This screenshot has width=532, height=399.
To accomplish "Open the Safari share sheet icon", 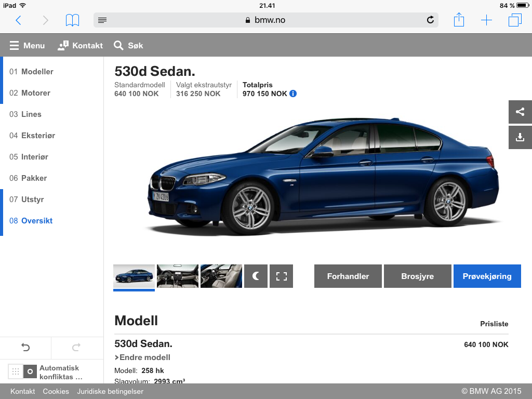I will (x=459, y=19).
